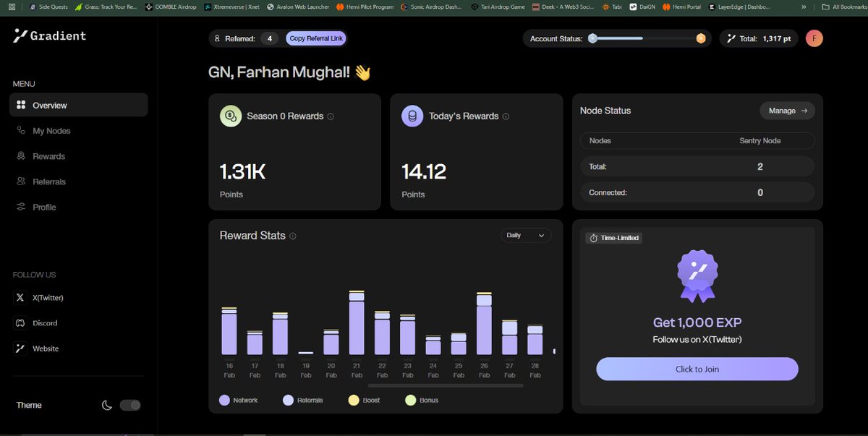Open the Referrals section
868x436 pixels.
pyautogui.click(x=49, y=181)
